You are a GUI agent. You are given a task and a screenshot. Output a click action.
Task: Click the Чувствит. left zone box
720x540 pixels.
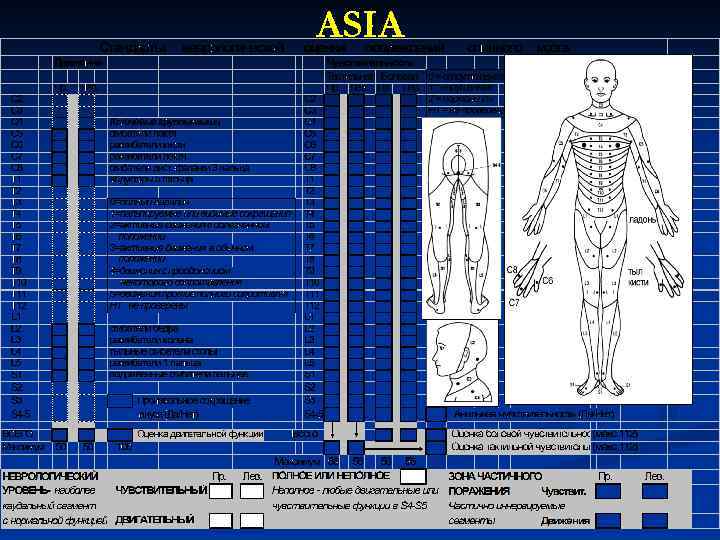655,491
